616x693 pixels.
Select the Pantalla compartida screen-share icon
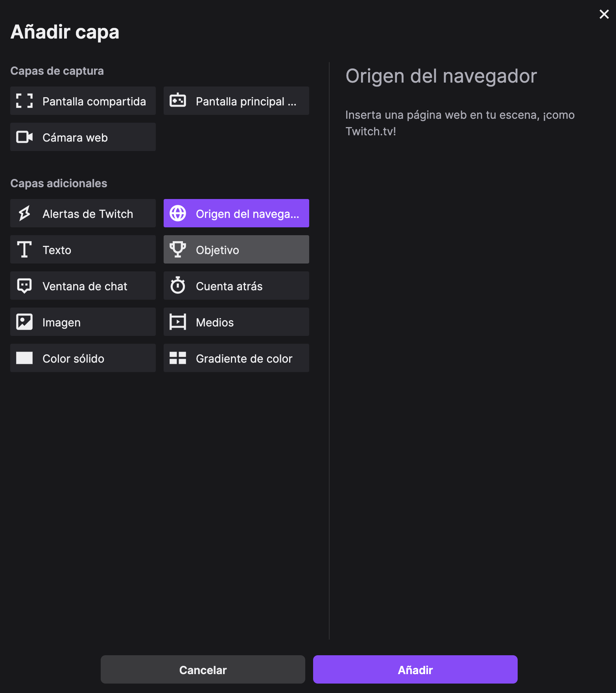pyautogui.click(x=24, y=101)
